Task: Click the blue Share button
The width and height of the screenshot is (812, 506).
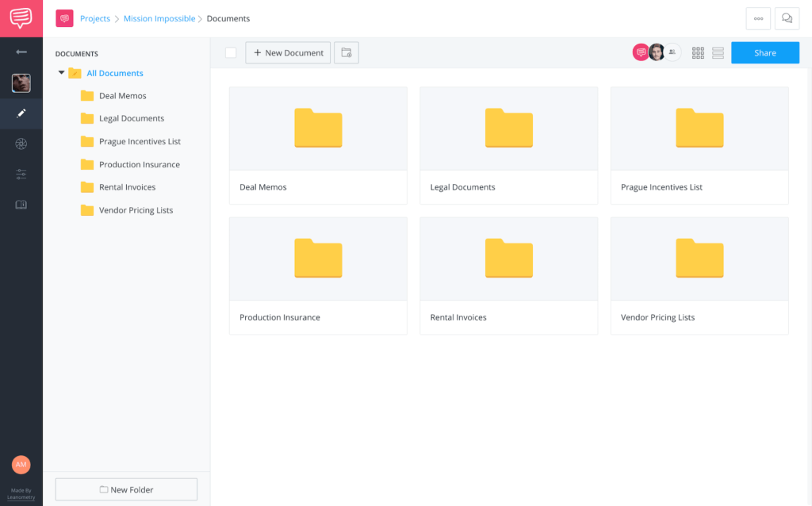Action: 764,52
